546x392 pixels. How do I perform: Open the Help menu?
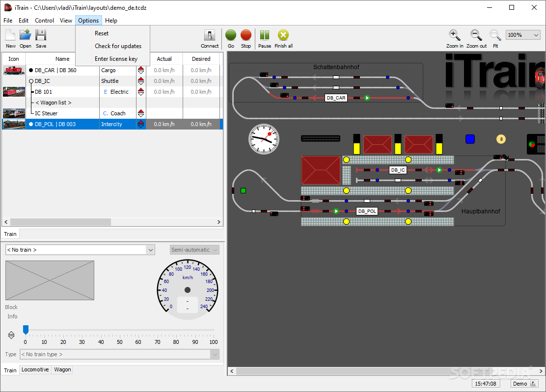(x=111, y=21)
